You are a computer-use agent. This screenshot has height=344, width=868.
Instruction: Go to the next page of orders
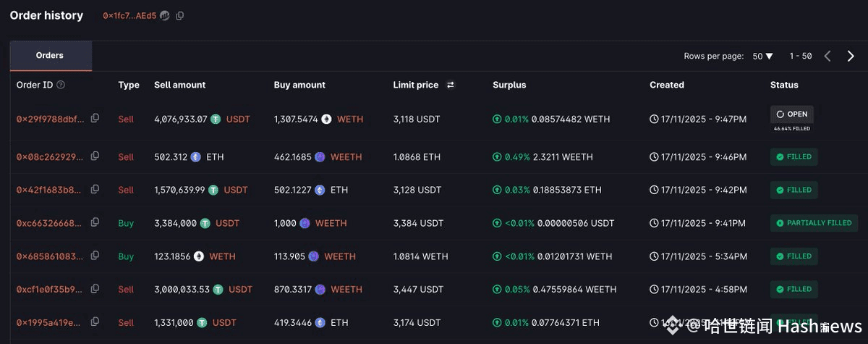click(x=851, y=56)
